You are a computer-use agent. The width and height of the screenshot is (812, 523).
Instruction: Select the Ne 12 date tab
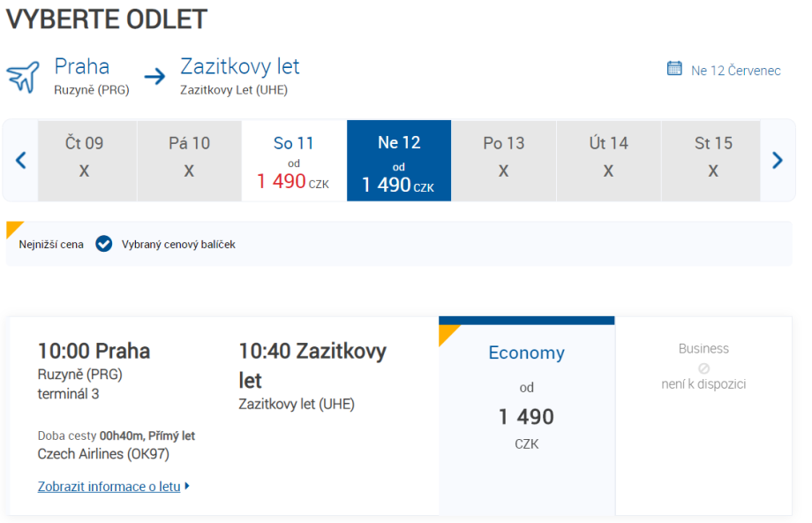pyautogui.click(x=399, y=161)
